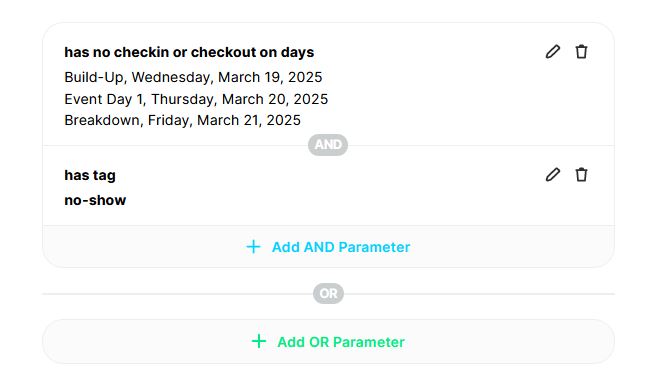This screenshot has height=374, width=659.
Task: Click the green plus icon for OR
Action: coord(259,341)
